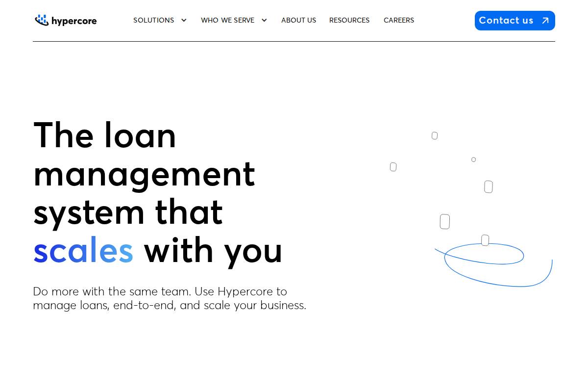
Task: Click the headline text "The loan"
Action: pos(105,135)
